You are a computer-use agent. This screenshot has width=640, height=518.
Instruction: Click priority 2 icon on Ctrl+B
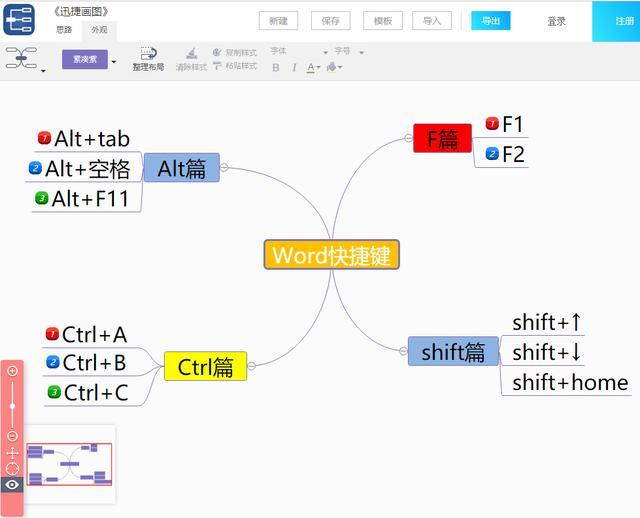click(53, 362)
